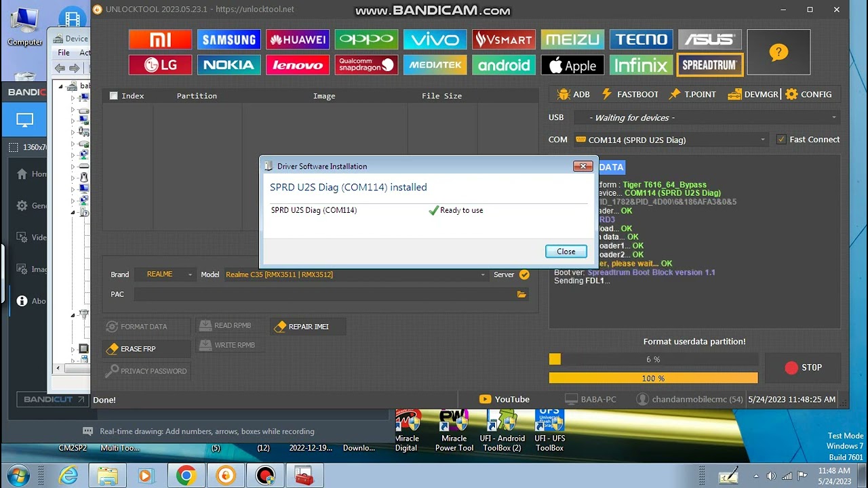The height and width of the screenshot is (488, 868).
Task: Open the Vsmart brand tile
Action: (x=504, y=39)
